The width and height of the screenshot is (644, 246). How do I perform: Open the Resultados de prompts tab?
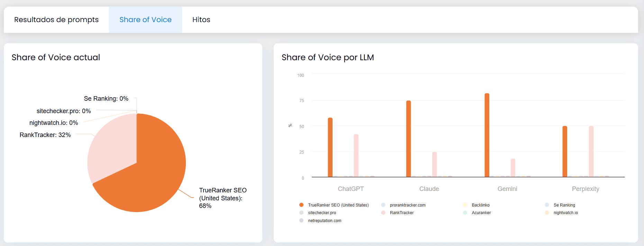point(56,20)
